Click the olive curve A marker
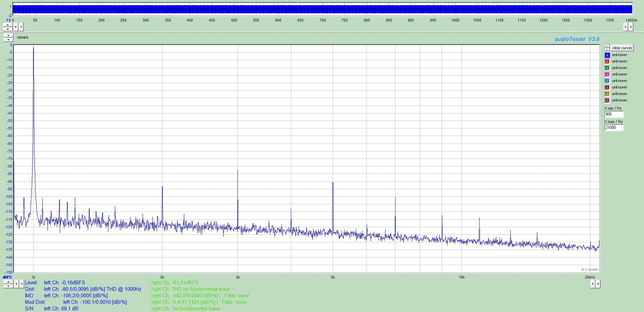 (607, 94)
